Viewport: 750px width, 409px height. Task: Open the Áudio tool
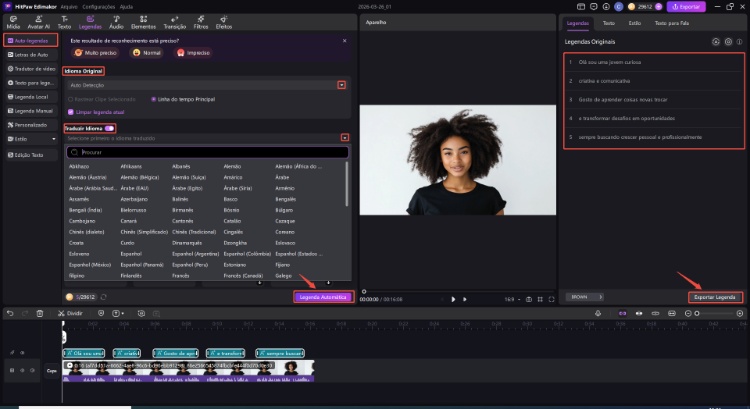tap(117, 22)
